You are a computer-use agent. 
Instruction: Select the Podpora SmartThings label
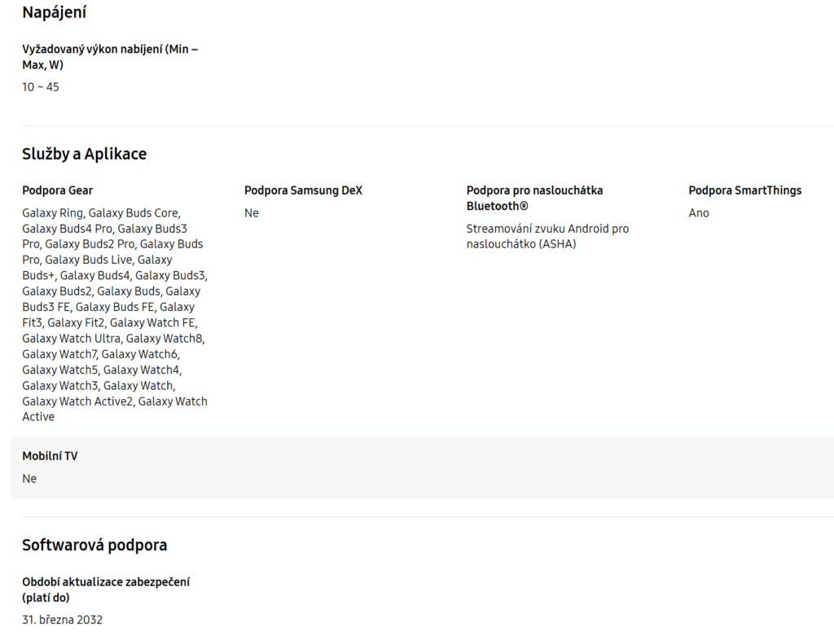(x=744, y=191)
